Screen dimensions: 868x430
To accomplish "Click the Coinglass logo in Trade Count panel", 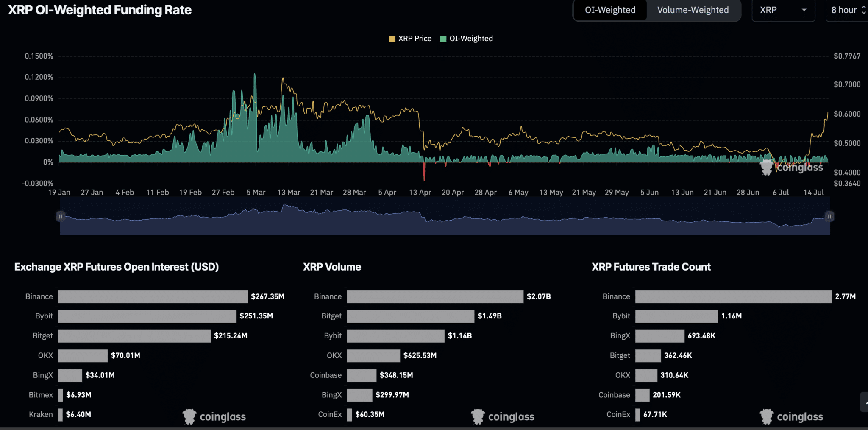I will (791, 416).
